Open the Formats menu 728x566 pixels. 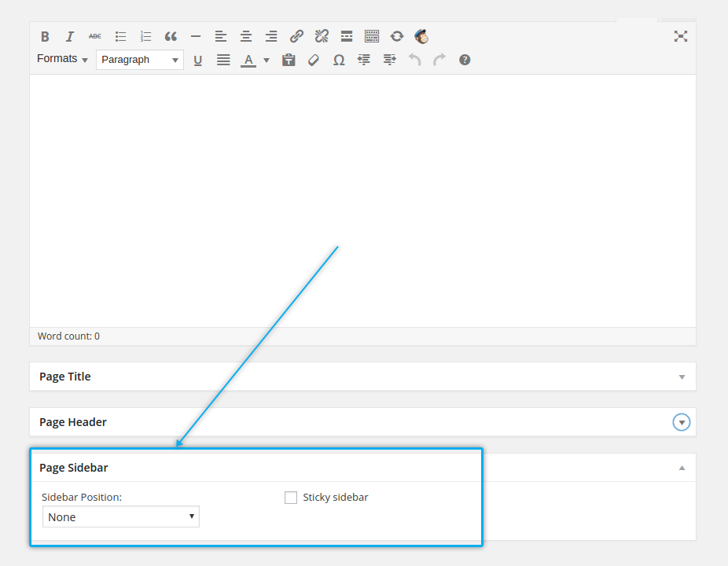point(62,59)
